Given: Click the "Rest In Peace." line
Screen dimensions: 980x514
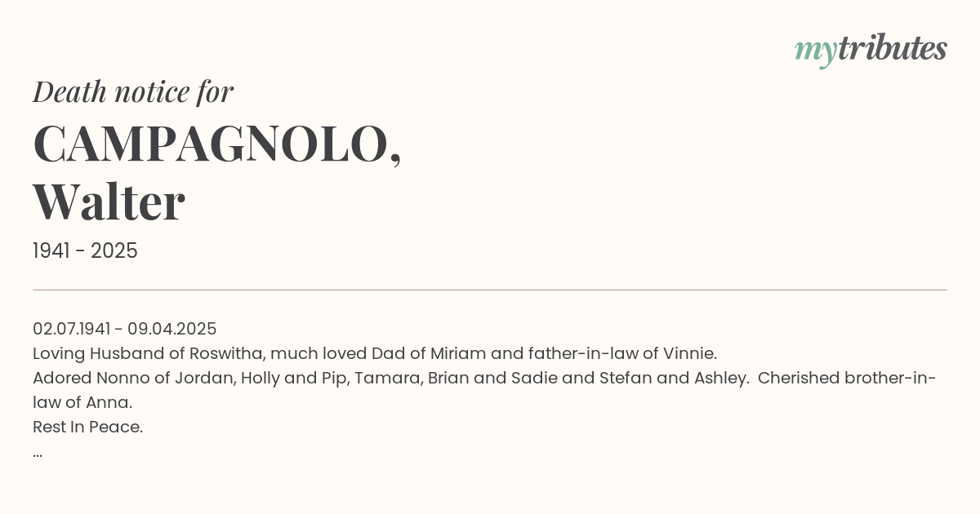Looking at the screenshot, I should point(87,427).
